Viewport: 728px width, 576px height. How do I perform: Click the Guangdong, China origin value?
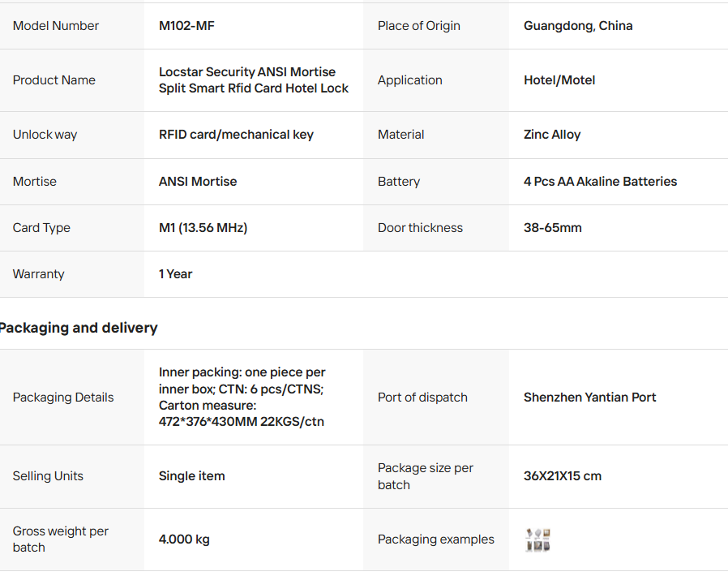pyautogui.click(x=578, y=26)
